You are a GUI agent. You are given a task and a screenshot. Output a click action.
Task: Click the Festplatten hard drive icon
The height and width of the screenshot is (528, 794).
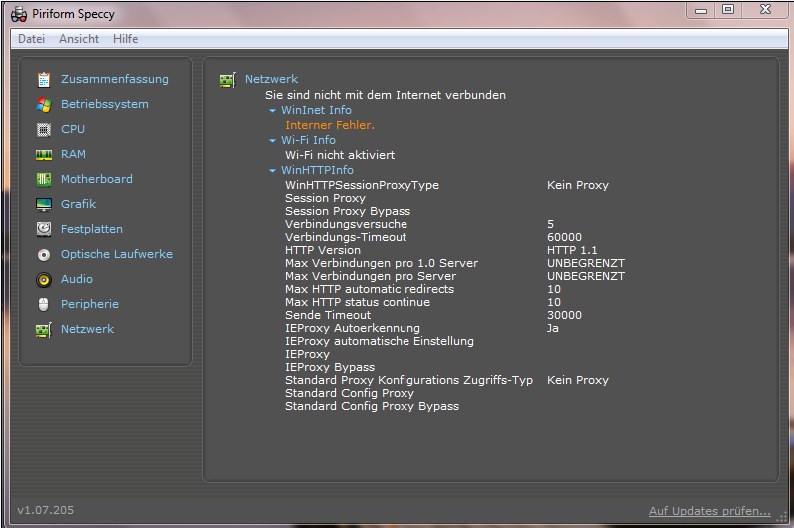(x=44, y=229)
